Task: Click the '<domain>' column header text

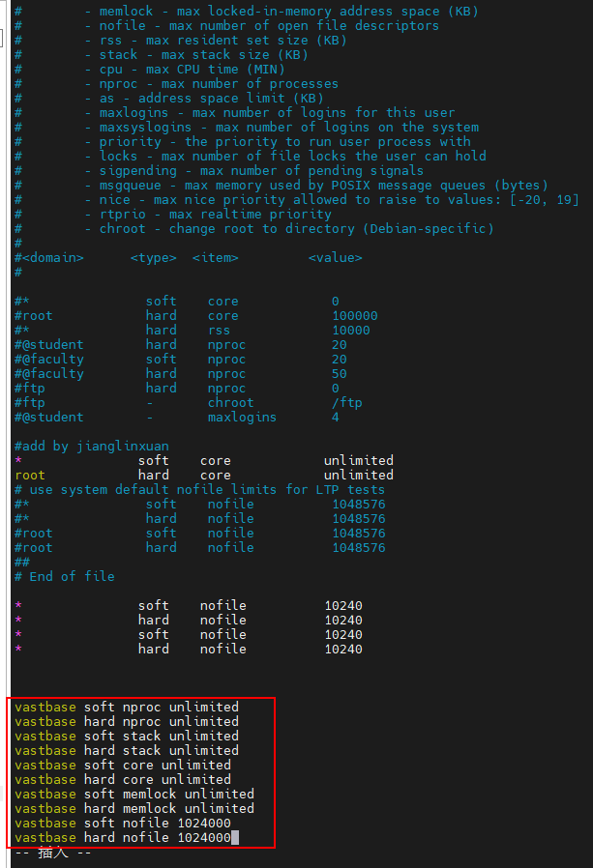Action: tap(53, 257)
